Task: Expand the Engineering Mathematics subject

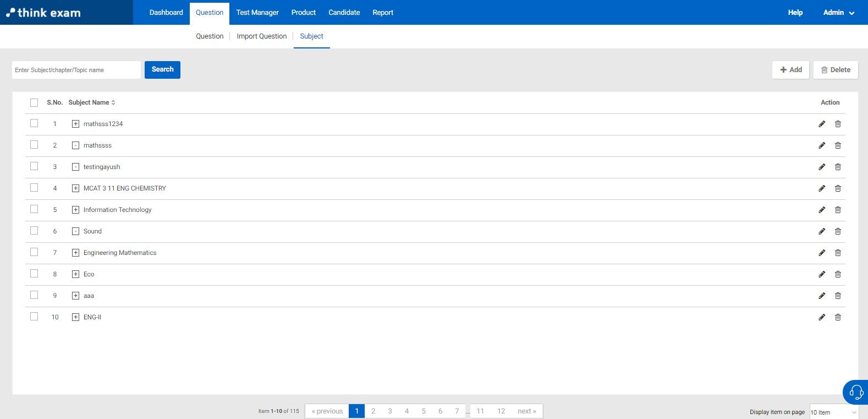Action: coord(76,253)
